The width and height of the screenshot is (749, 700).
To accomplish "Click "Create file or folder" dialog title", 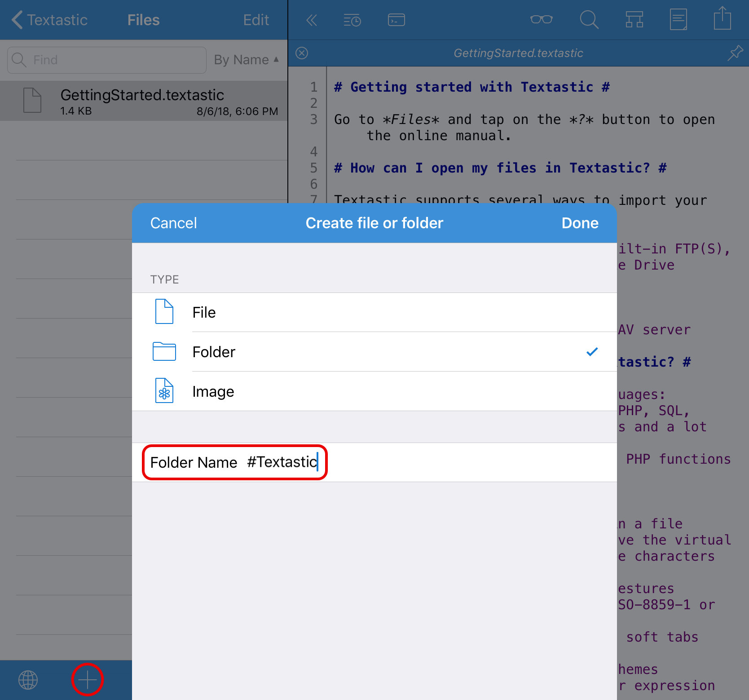I will [x=374, y=223].
